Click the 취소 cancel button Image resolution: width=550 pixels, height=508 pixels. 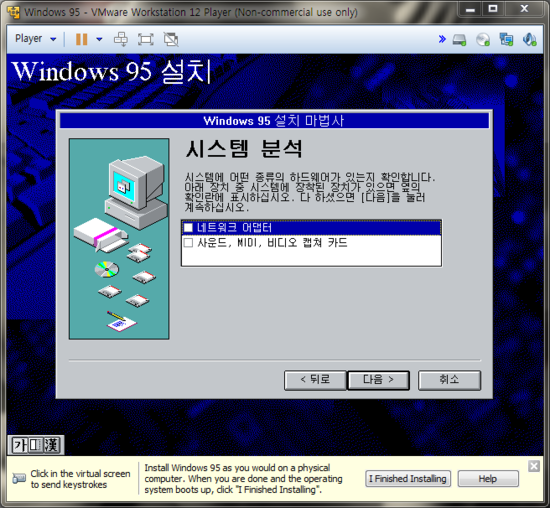tap(449, 380)
